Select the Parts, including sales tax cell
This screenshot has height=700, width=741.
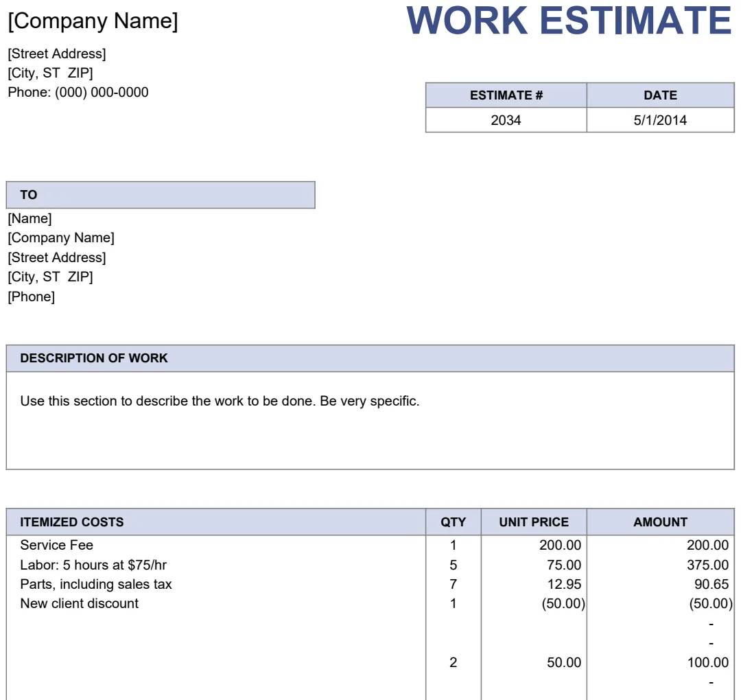point(216,584)
